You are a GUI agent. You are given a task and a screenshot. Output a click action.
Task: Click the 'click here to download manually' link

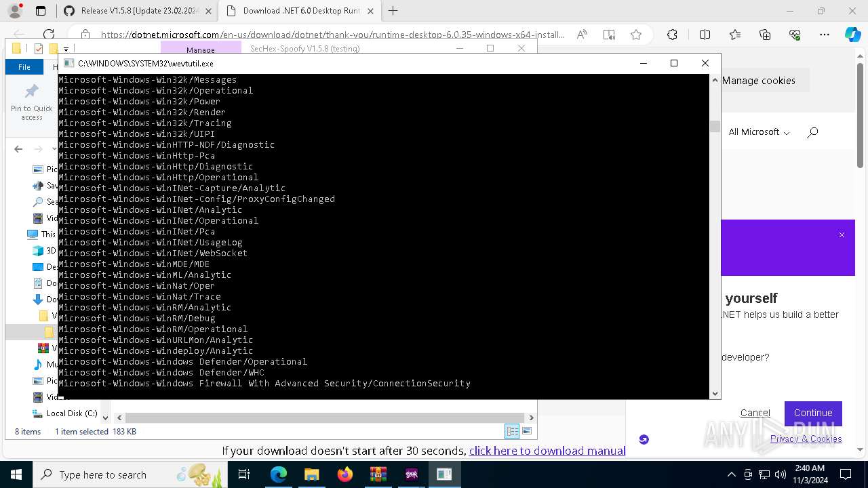tap(547, 451)
